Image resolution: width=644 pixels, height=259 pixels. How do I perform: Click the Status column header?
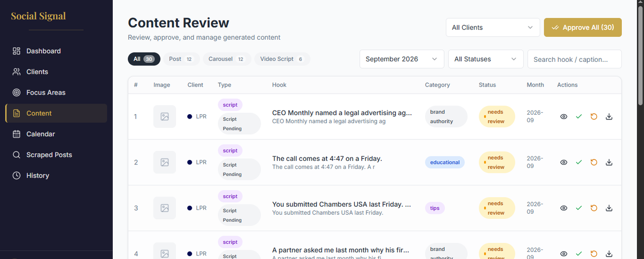487,85
